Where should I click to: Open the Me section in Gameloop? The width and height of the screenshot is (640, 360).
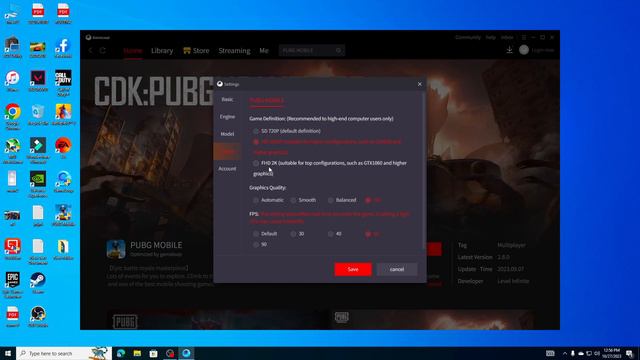(264, 51)
